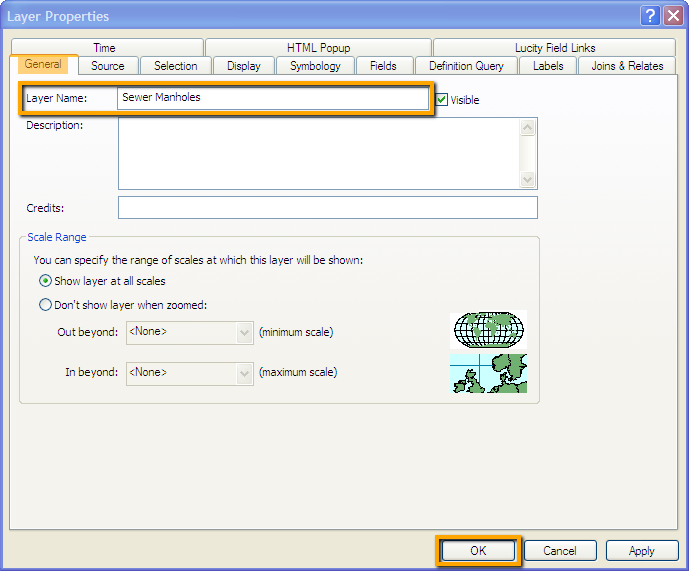Click the world map globe icon
The height and width of the screenshot is (571, 689).
pos(489,328)
